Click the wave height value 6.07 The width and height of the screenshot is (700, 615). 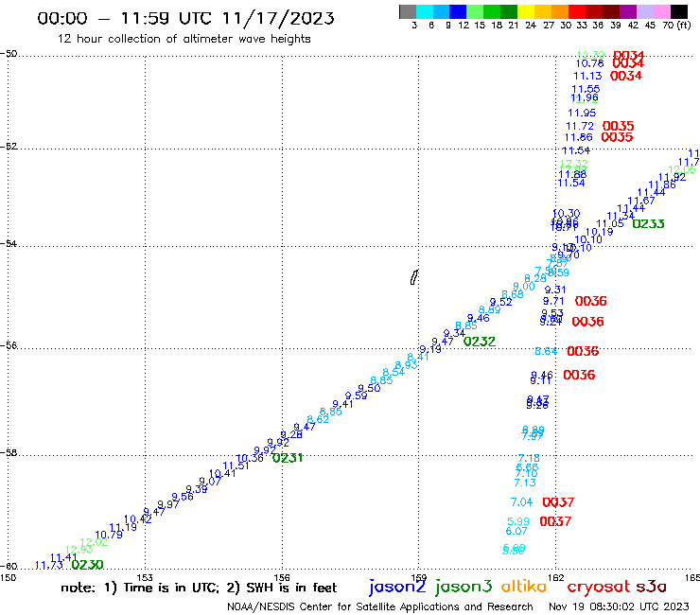pos(516,531)
